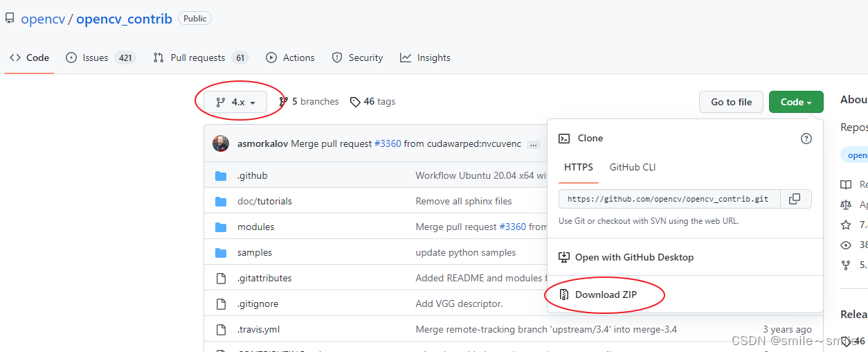Open the doc/tutorials folder
The height and width of the screenshot is (352, 868).
tap(264, 202)
